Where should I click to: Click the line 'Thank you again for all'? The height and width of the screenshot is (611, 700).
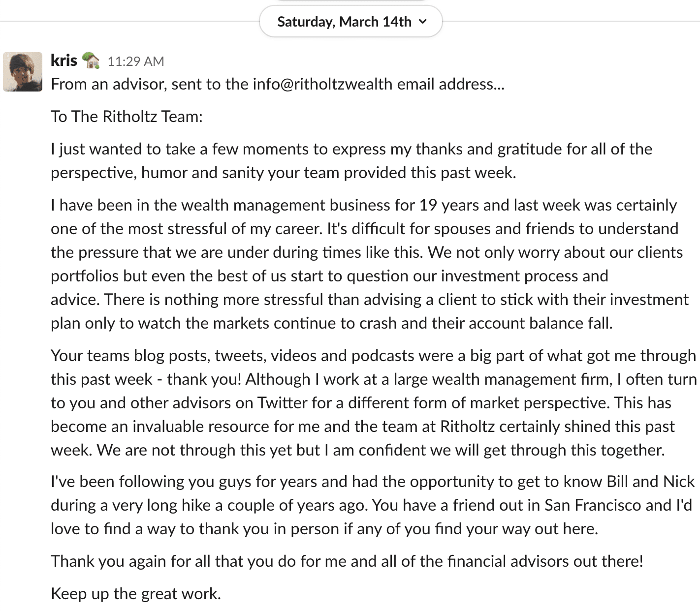pyautogui.click(x=347, y=561)
